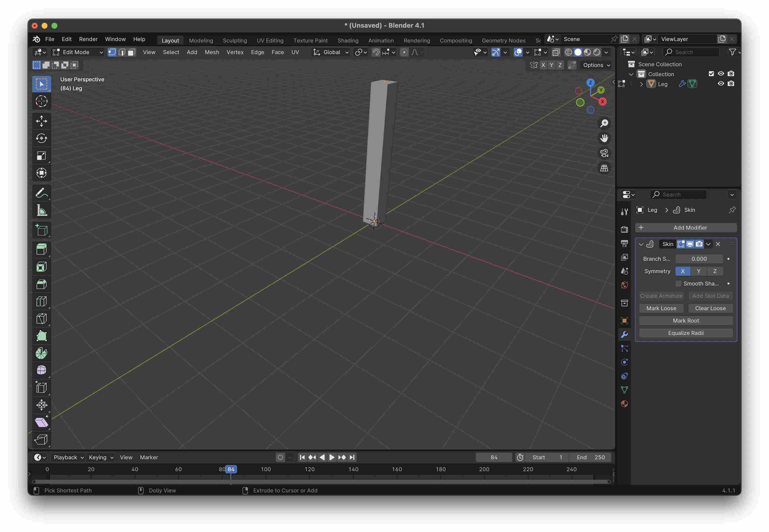Image resolution: width=769 pixels, height=532 pixels.
Task: Click the Mark Loose button
Action: tap(661, 309)
